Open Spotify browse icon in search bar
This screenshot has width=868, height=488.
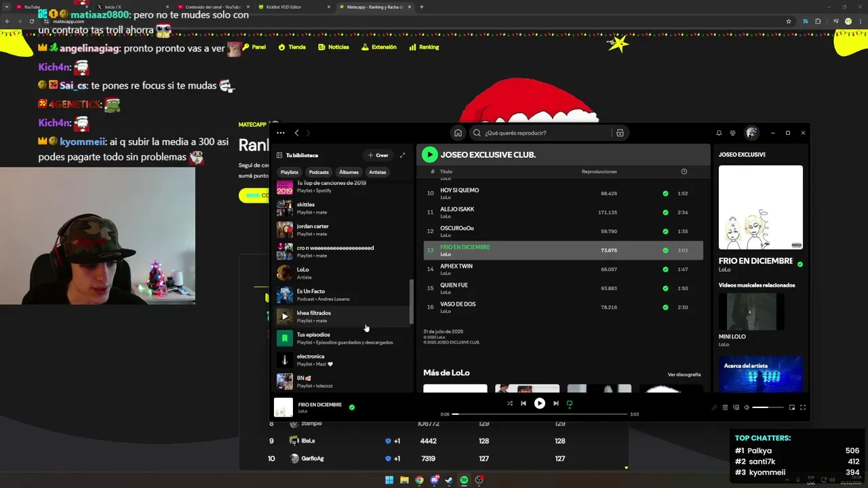click(620, 133)
